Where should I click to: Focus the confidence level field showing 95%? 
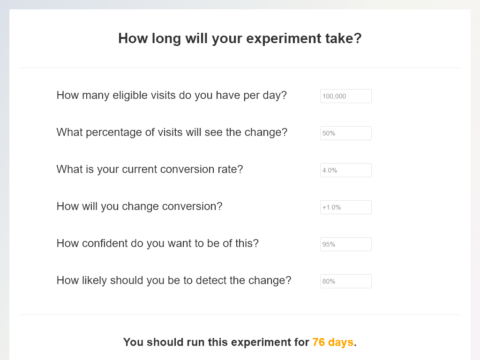pos(346,244)
